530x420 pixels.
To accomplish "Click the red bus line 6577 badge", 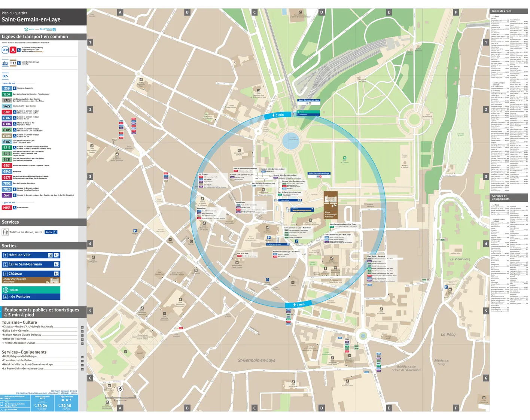I will click(x=7, y=177).
